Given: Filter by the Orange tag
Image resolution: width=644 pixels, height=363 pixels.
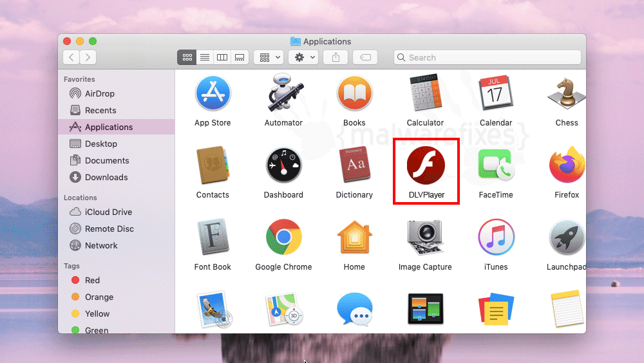Looking at the screenshot, I should coord(117,297).
